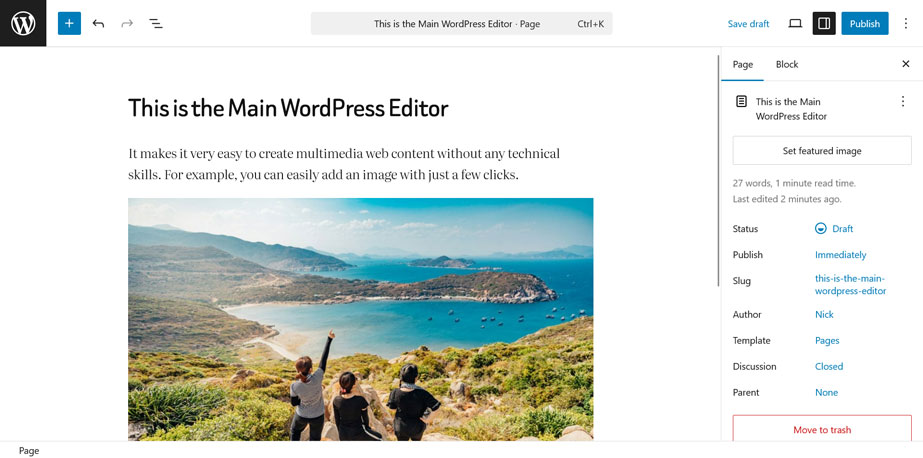Edit the this-is-the-main-wordpress-editor slug
The width and height of the screenshot is (923, 458).
click(x=850, y=284)
